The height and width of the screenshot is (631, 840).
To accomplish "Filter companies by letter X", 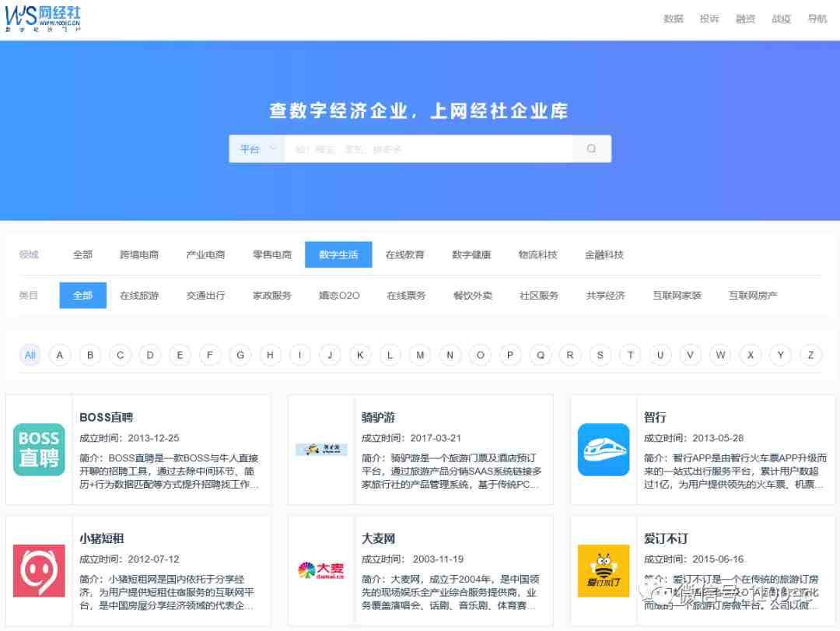I will tap(751, 355).
